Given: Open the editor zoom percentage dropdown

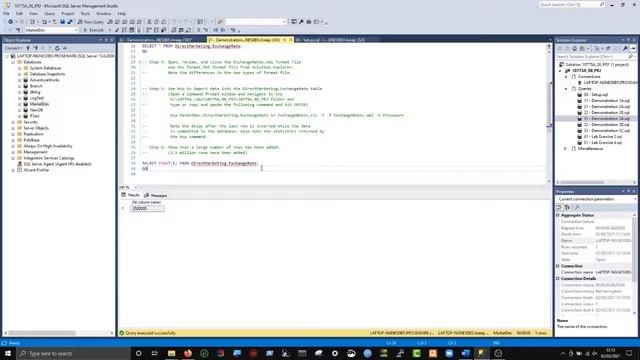Looking at the screenshot, I should pyautogui.click(x=136, y=187).
